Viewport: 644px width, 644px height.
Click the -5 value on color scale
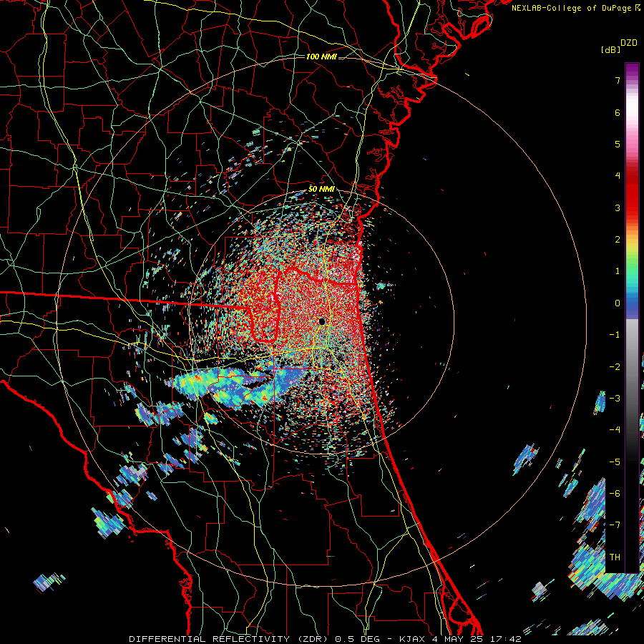(615, 462)
